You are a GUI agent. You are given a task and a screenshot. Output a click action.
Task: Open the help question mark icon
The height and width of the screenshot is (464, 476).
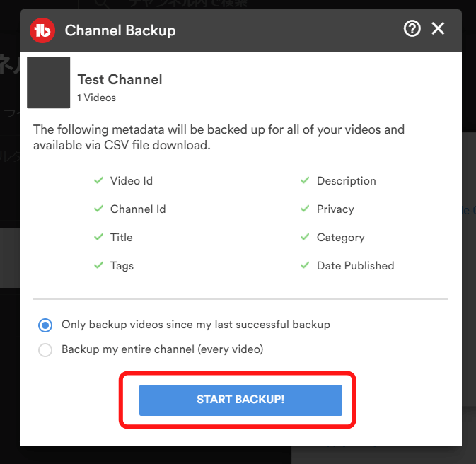pos(412,29)
